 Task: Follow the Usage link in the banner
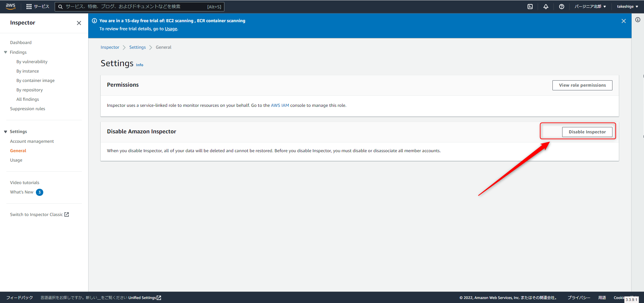171,29
